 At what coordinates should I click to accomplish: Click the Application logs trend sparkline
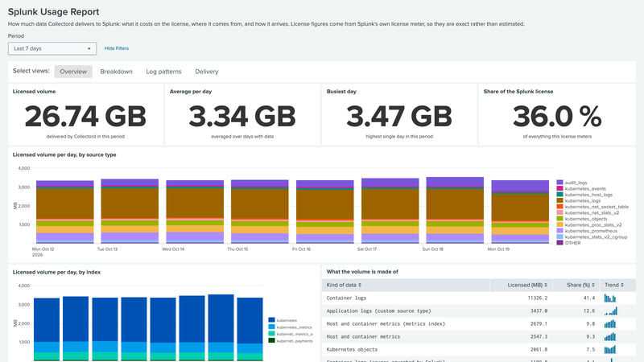coord(610,311)
